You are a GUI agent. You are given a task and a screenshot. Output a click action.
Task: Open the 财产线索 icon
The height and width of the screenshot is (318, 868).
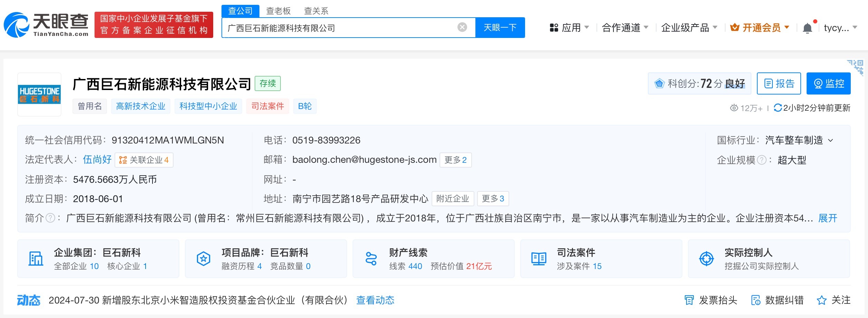(371, 259)
